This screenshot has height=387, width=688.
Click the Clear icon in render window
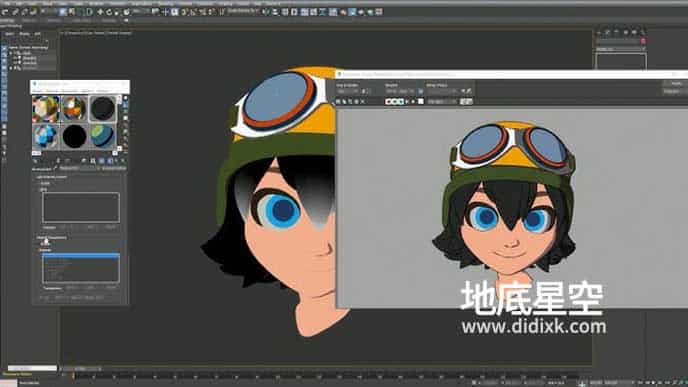[362, 102]
